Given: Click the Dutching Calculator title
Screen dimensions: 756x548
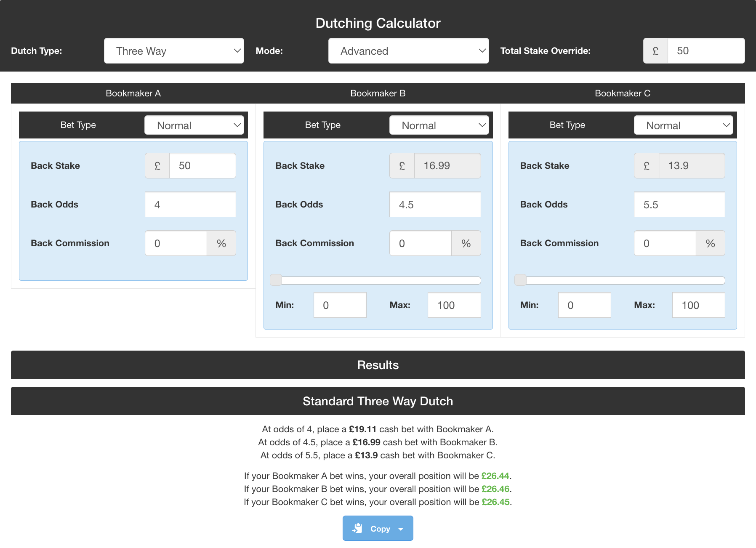Looking at the screenshot, I should point(378,23).
